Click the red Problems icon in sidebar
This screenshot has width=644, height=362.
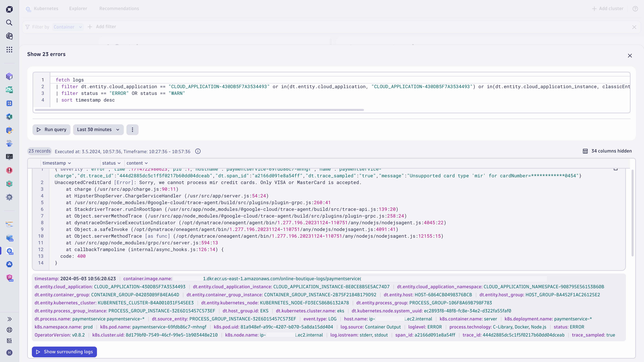click(9, 170)
